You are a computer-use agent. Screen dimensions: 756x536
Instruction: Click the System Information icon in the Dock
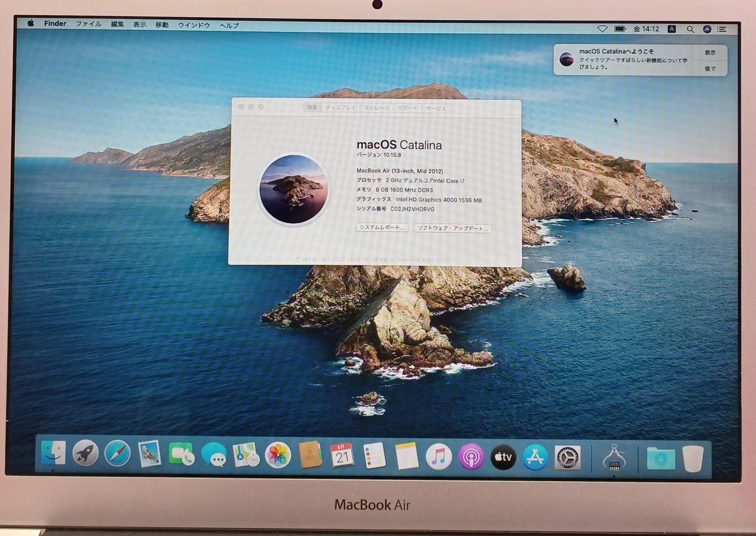coord(614,457)
